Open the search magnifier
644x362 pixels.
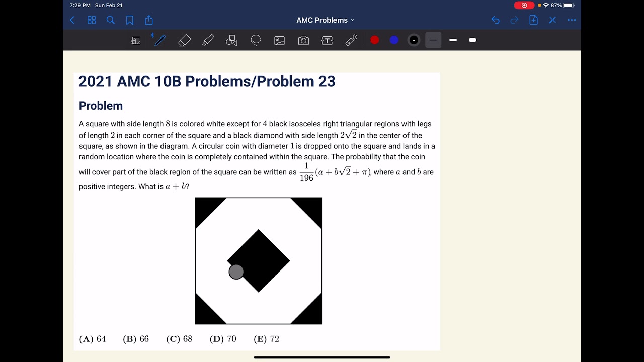pyautogui.click(x=111, y=20)
